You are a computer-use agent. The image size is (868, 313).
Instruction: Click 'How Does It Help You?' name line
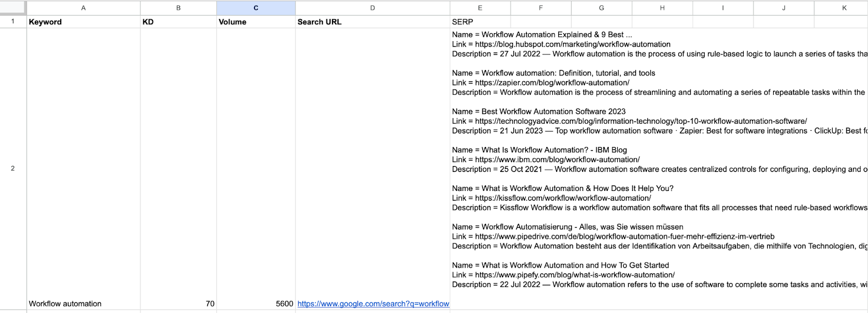tap(563, 189)
